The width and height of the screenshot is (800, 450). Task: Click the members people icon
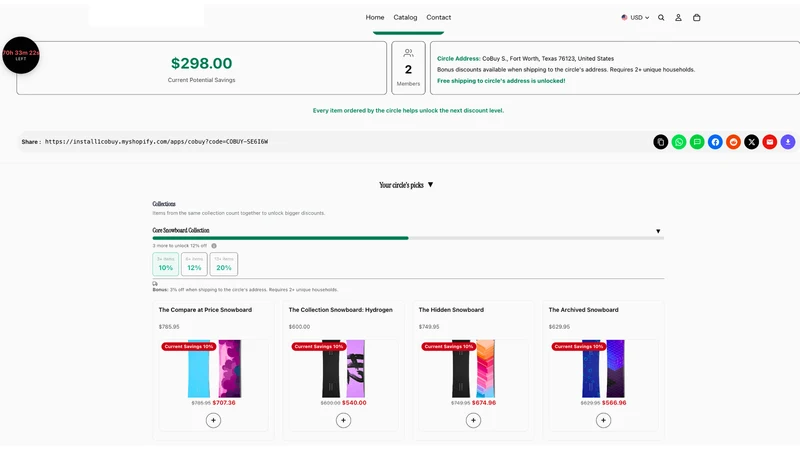tap(408, 53)
